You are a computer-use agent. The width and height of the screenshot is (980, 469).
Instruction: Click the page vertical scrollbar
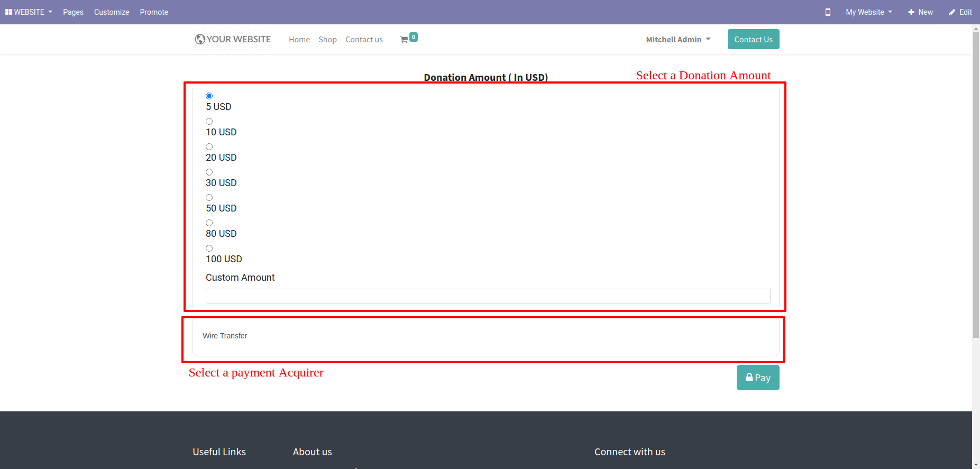[x=976, y=185]
